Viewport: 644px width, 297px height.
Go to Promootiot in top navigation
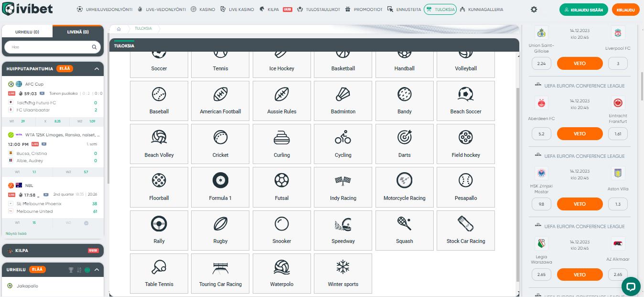pyautogui.click(x=363, y=10)
